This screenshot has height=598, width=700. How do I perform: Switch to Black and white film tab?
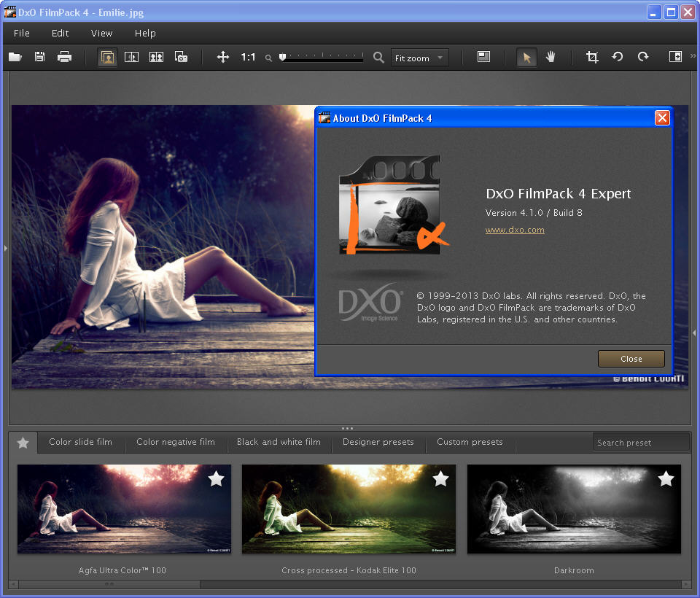pos(279,442)
